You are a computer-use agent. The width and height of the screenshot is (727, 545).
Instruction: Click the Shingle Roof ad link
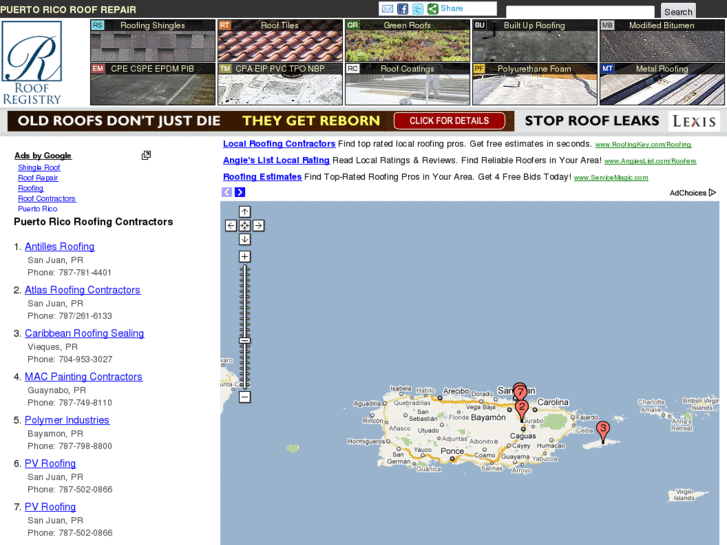click(x=39, y=167)
